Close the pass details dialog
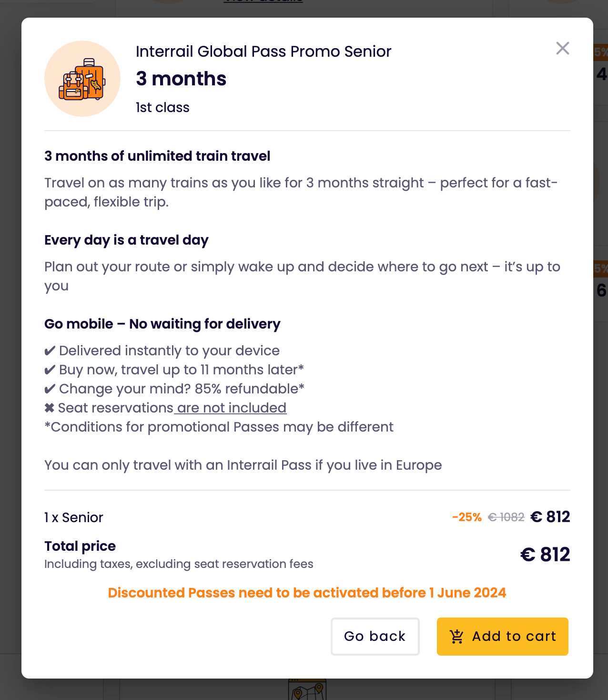Screen dimensions: 608x700 point(562,48)
